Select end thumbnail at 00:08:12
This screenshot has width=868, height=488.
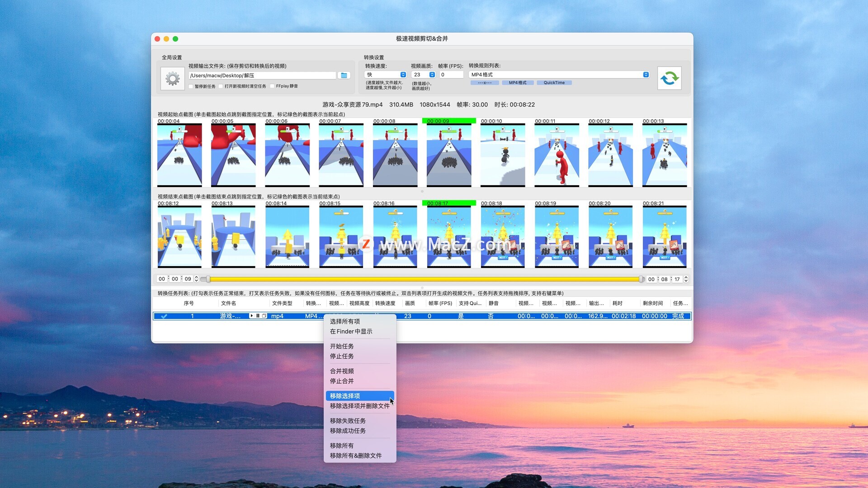click(179, 237)
